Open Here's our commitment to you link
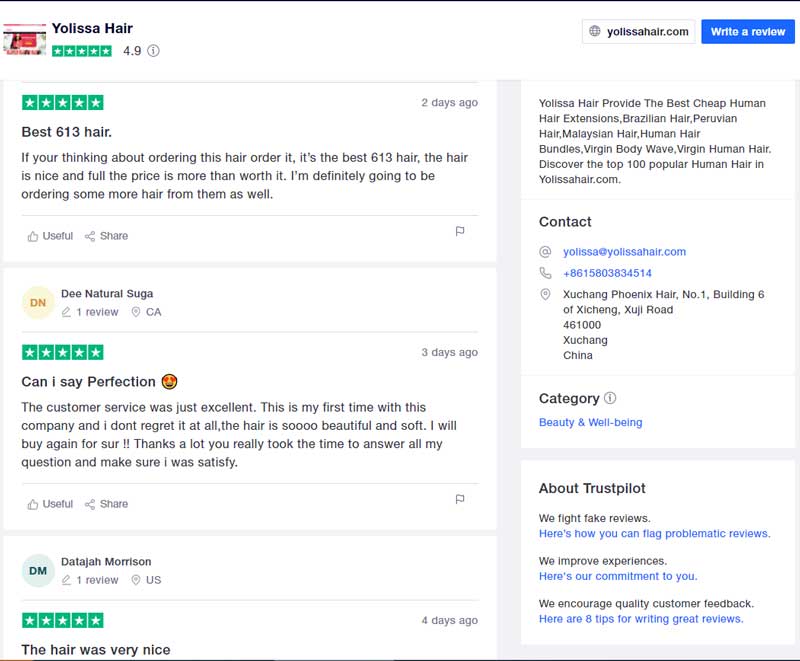This screenshot has height=661, width=800. [x=618, y=576]
